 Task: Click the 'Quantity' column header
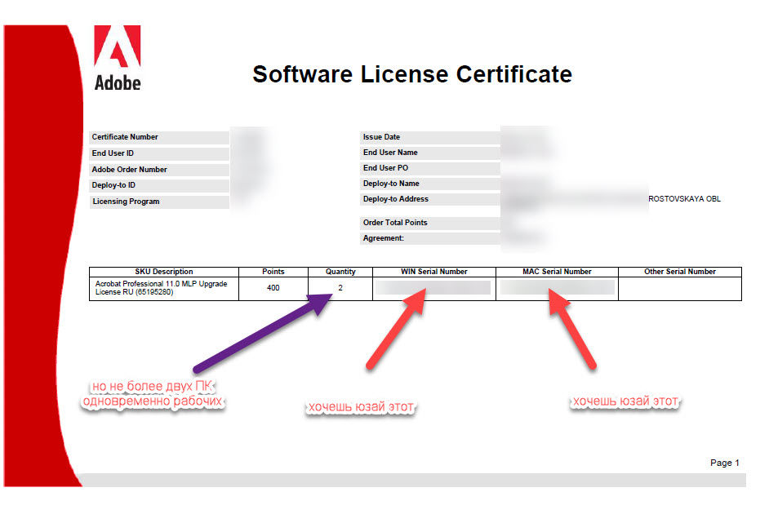click(x=340, y=272)
